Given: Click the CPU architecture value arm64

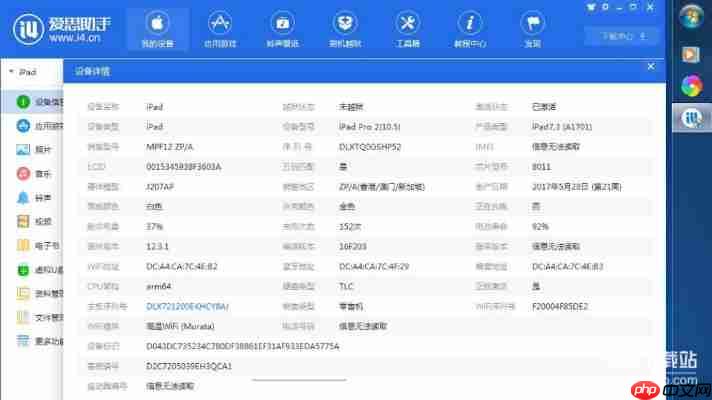Looking at the screenshot, I should click(x=158, y=286).
